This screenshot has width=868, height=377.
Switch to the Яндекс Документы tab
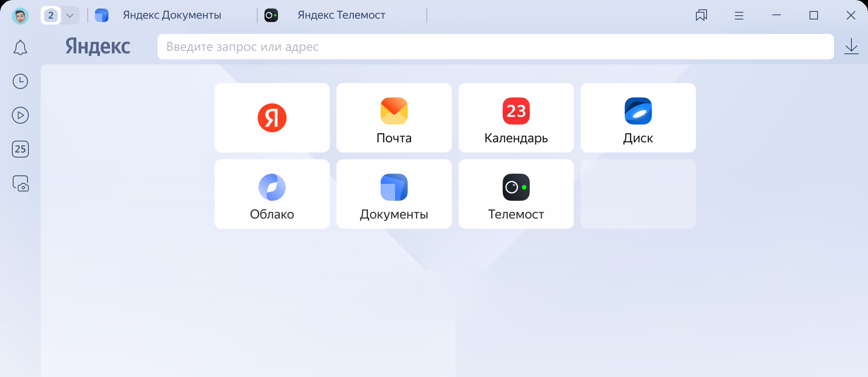pos(172,15)
